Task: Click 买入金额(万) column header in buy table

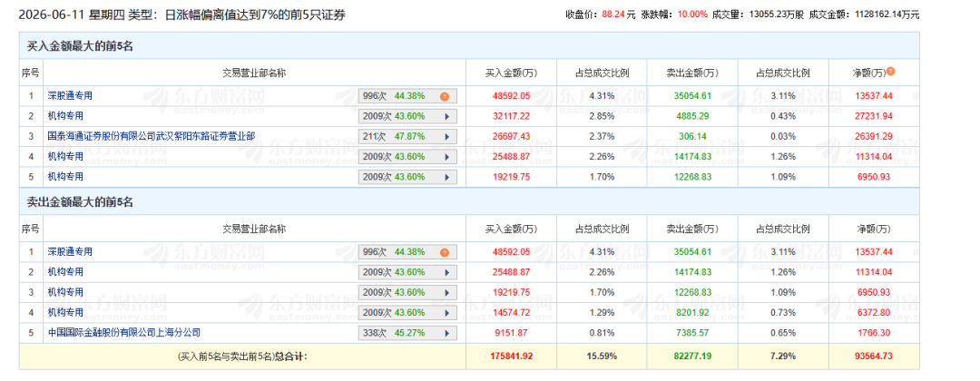Action: tap(511, 73)
